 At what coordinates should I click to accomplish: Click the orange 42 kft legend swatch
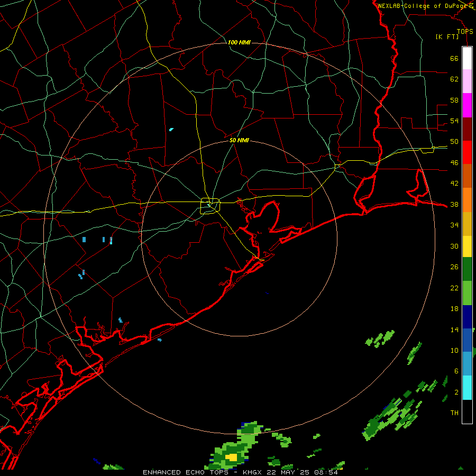[467, 200]
